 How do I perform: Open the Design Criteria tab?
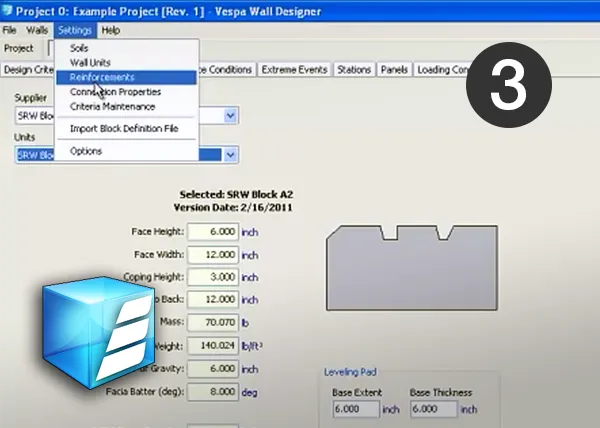pos(28,70)
